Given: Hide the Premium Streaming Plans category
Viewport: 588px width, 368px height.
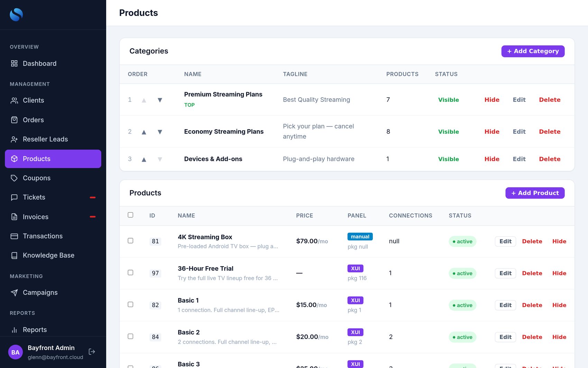Looking at the screenshot, I should pos(492,100).
